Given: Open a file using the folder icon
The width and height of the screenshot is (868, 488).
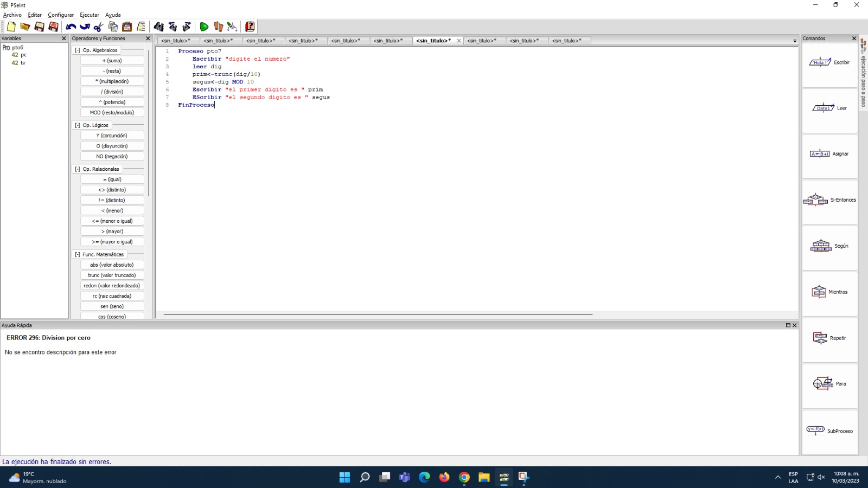Looking at the screenshot, I should (x=25, y=27).
